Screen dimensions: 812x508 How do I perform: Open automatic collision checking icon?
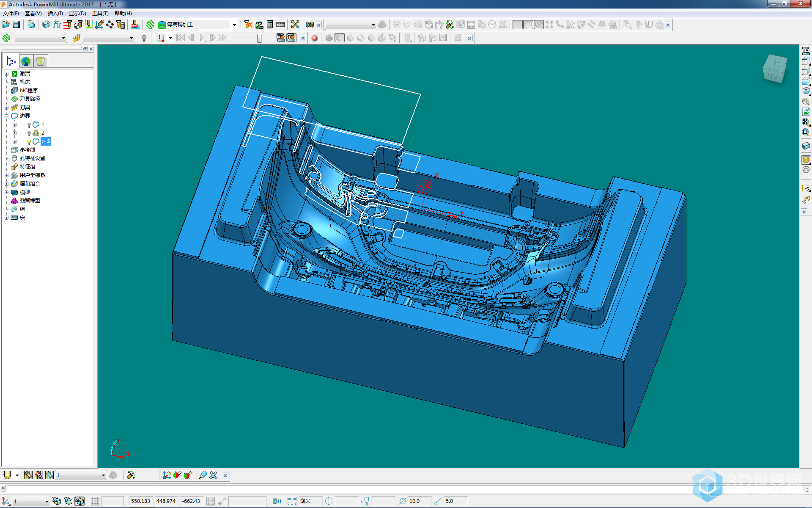pos(121,25)
